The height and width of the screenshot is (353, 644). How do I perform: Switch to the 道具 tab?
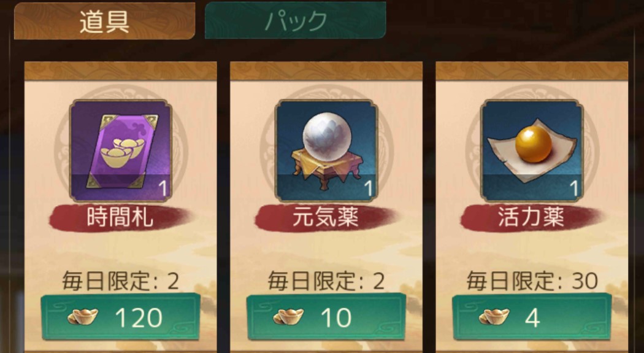(104, 20)
